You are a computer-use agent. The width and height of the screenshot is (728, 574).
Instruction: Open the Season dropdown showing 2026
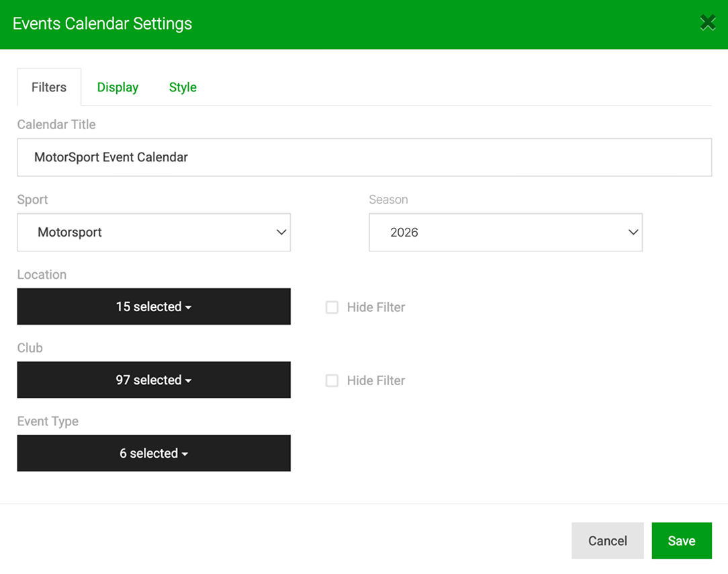(x=506, y=233)
